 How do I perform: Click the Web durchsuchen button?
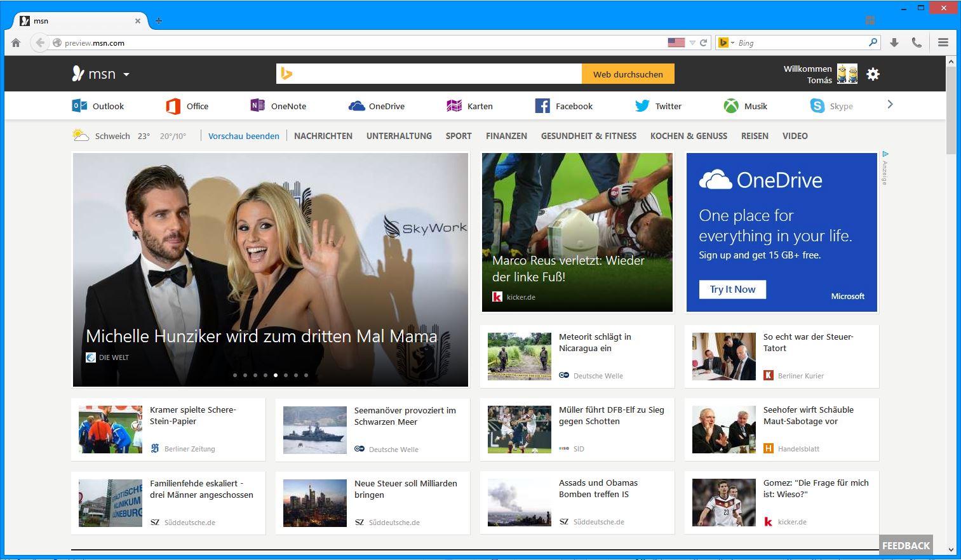[628, 74]
